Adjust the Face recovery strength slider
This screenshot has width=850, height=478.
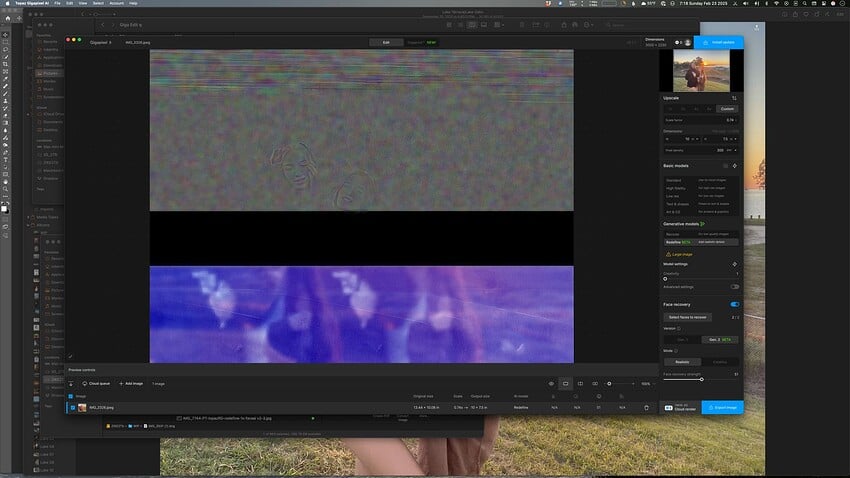click(700, 379)
